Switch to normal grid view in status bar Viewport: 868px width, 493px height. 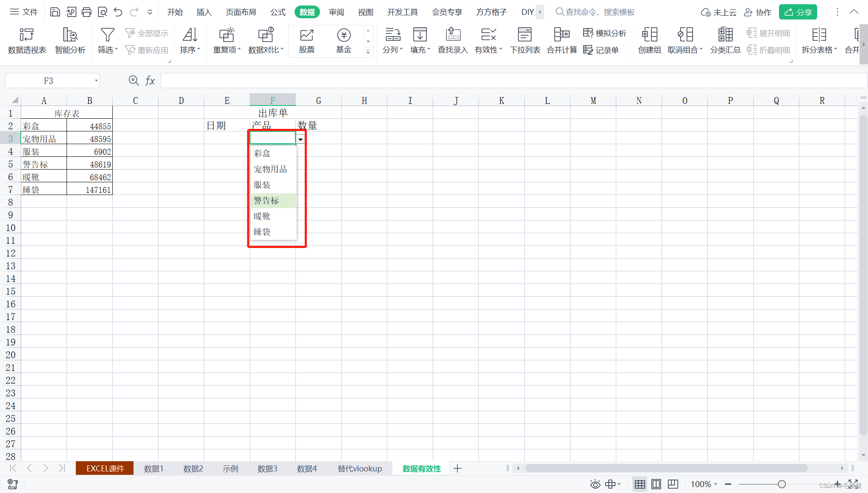click(640, 484)
